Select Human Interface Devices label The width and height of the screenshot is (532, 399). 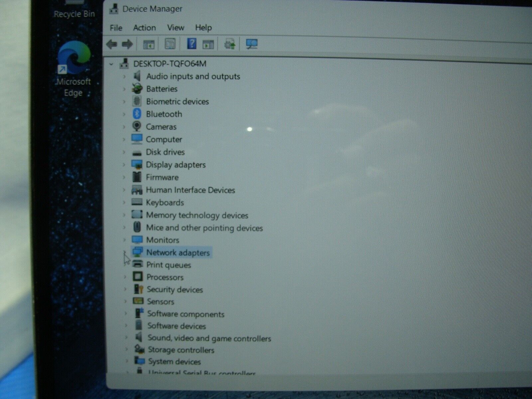click(x=191, y=190)
